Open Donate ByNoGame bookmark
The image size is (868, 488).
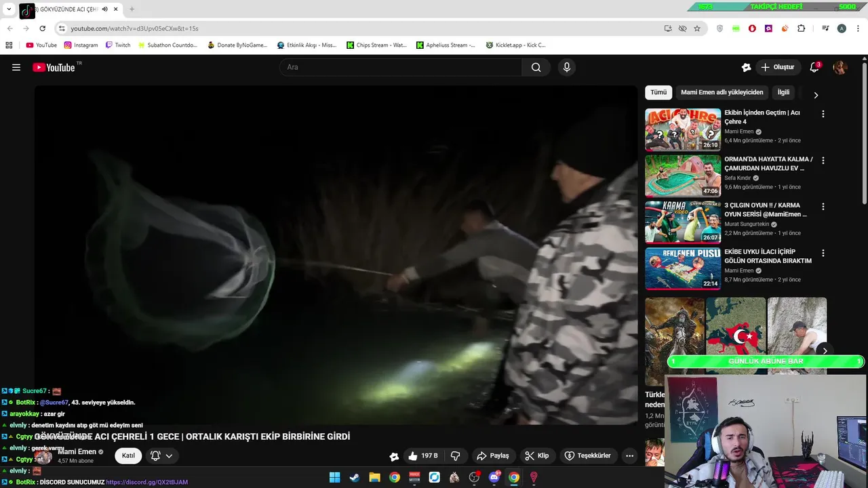tap(237, 45)
